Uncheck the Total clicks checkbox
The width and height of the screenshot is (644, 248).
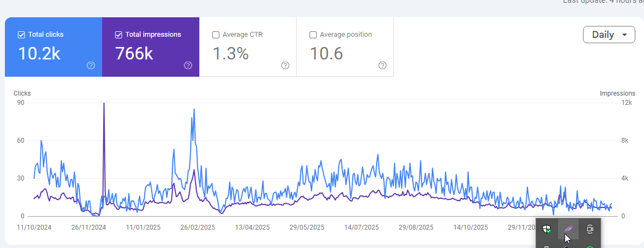[22, 35]
